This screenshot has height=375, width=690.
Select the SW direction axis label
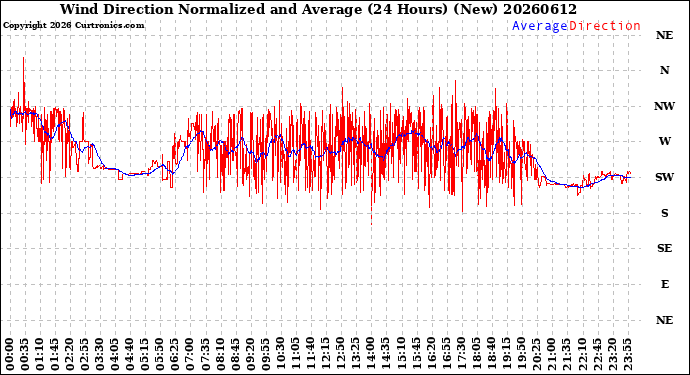click(x=664, y=177)
